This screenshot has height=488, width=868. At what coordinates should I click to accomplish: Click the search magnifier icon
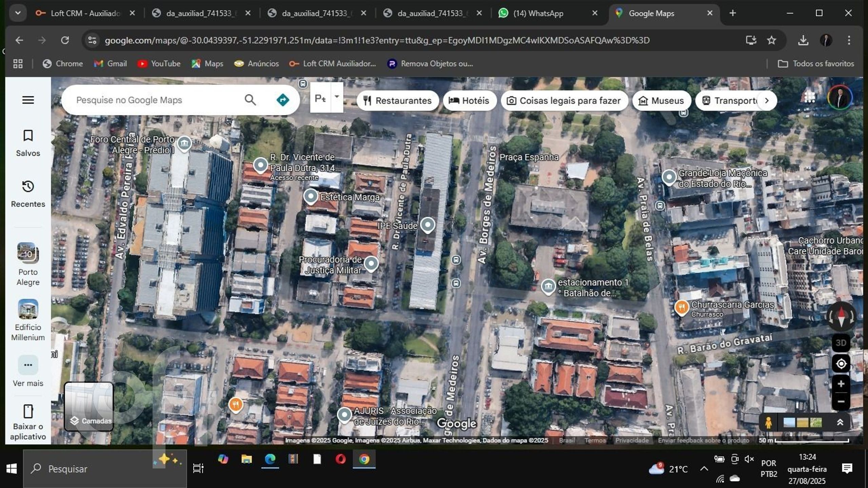(251, 99)
